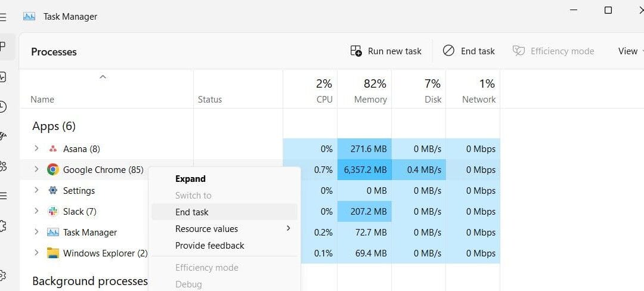This screenshot has width=644, height=291.
Task: Click the Settings gear icon in Apps list
Action: pyautogui.click(x=53, y=191)
